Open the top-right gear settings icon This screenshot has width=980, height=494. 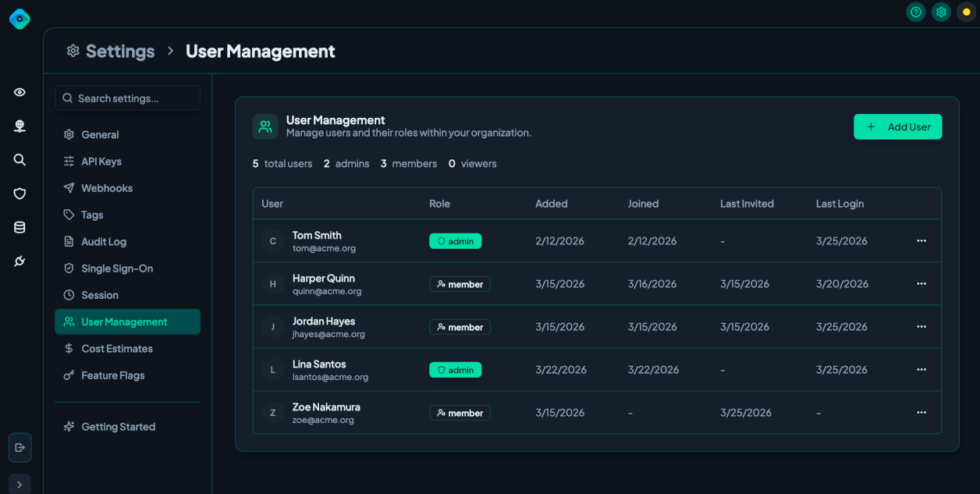[x=941, y=12]
